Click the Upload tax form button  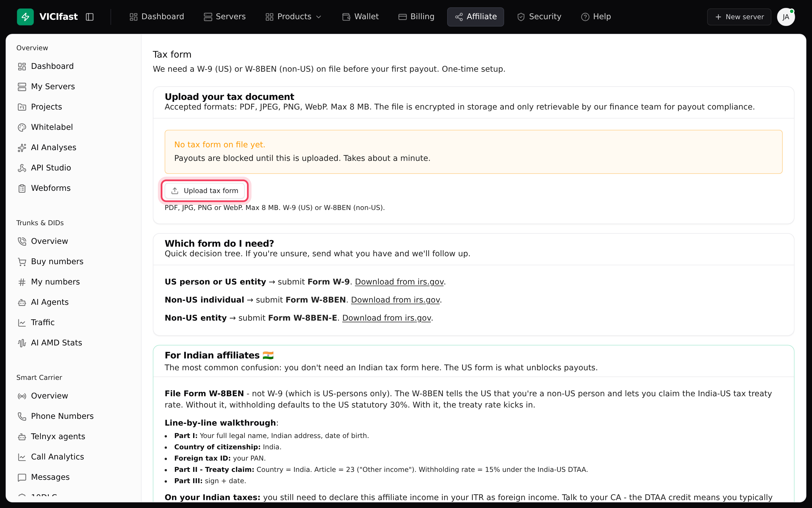coord(205,191)
